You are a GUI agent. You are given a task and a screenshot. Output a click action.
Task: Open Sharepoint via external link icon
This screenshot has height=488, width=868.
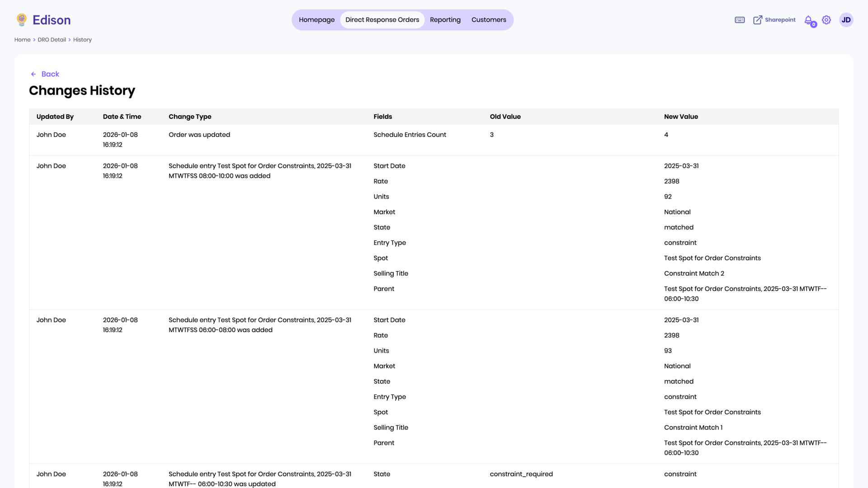click(x=757, y=19)
